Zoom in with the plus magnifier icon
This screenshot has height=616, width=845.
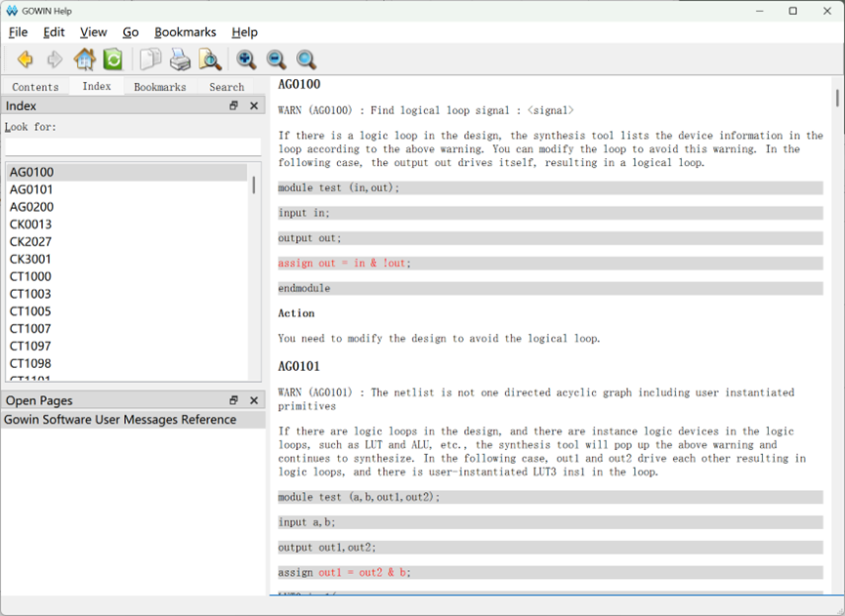click(x=246, y=60)
